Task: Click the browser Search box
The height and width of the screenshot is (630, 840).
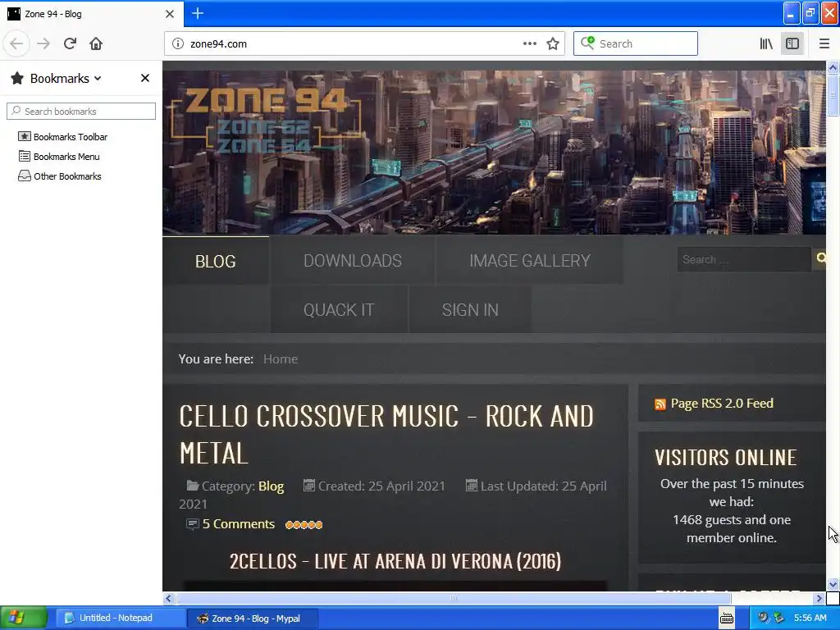Action: coord(636,43)
